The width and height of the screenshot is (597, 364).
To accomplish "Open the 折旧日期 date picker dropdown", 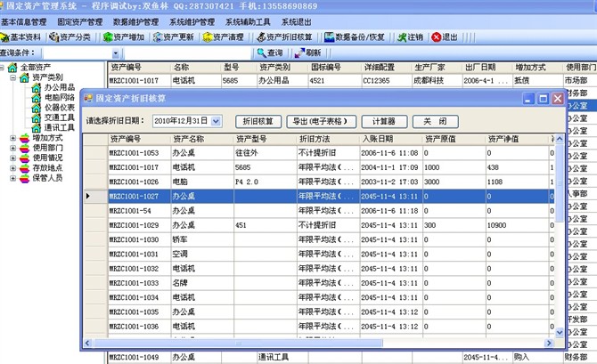I will [216, 121].
